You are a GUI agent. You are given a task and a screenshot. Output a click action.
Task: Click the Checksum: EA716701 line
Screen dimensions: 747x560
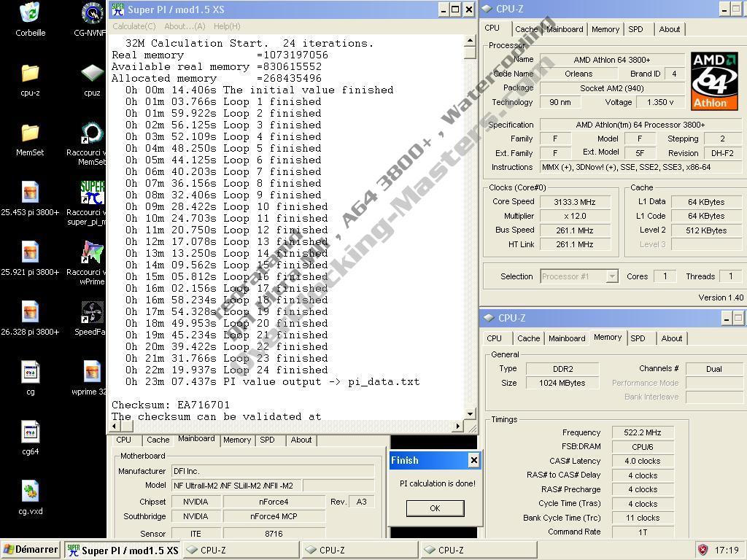171,405
